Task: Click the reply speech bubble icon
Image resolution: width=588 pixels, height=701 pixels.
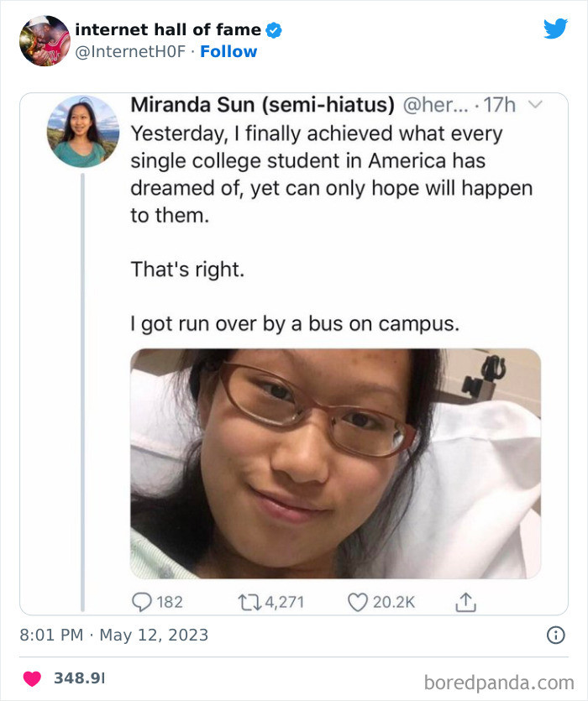Action: pyautogui.click(x=141, y=601)
